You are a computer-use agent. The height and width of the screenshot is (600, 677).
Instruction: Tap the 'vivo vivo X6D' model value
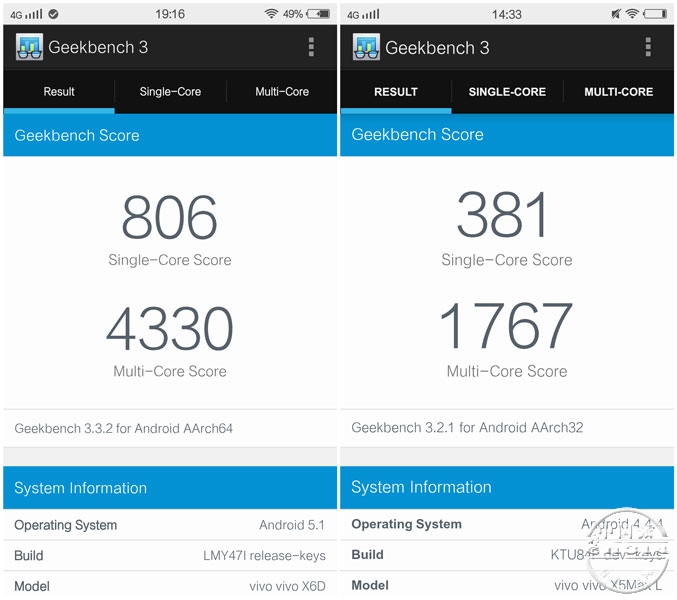coord(288,586)
